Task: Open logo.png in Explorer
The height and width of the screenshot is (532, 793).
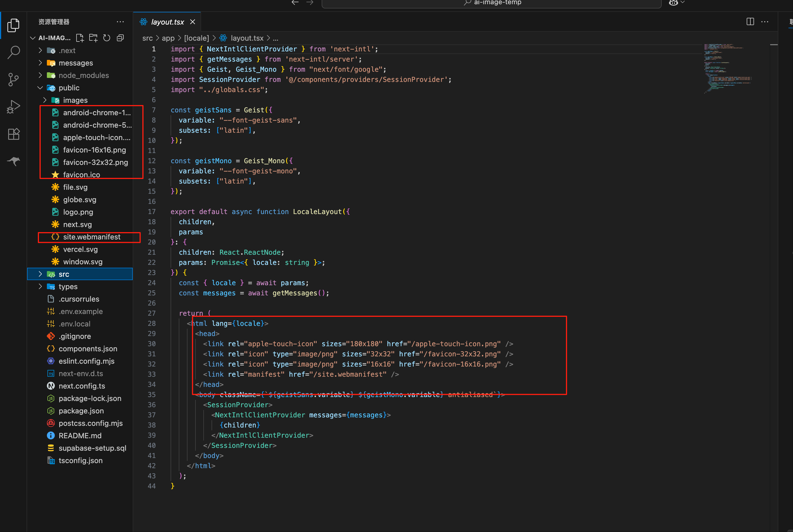Action: pos(80,212)
